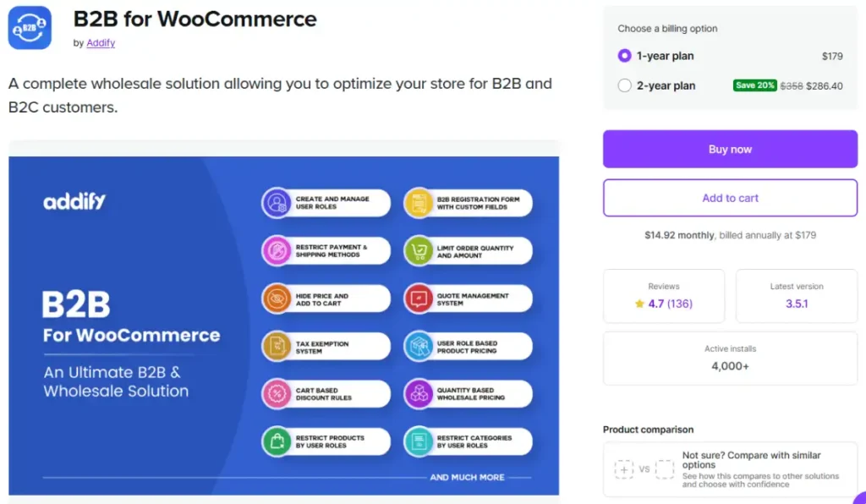
Task: Click the $14.92 monthly billing note
Action: (x=730, y=235)
